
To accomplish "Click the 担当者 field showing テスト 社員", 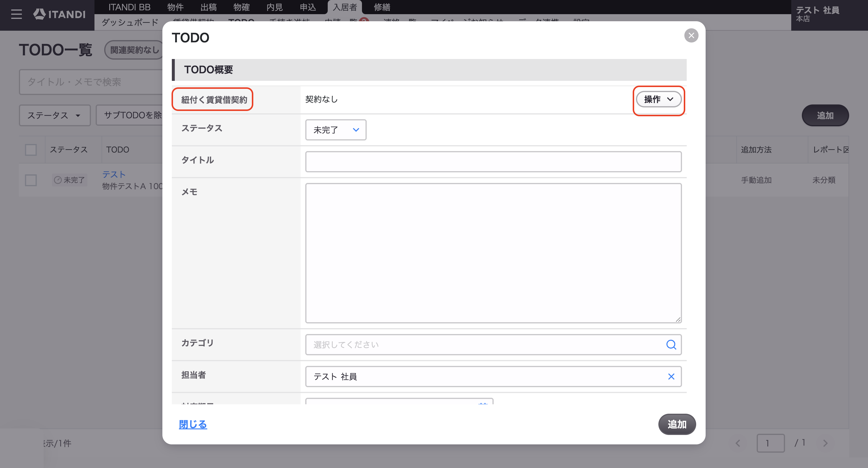I will click(493, 377).
